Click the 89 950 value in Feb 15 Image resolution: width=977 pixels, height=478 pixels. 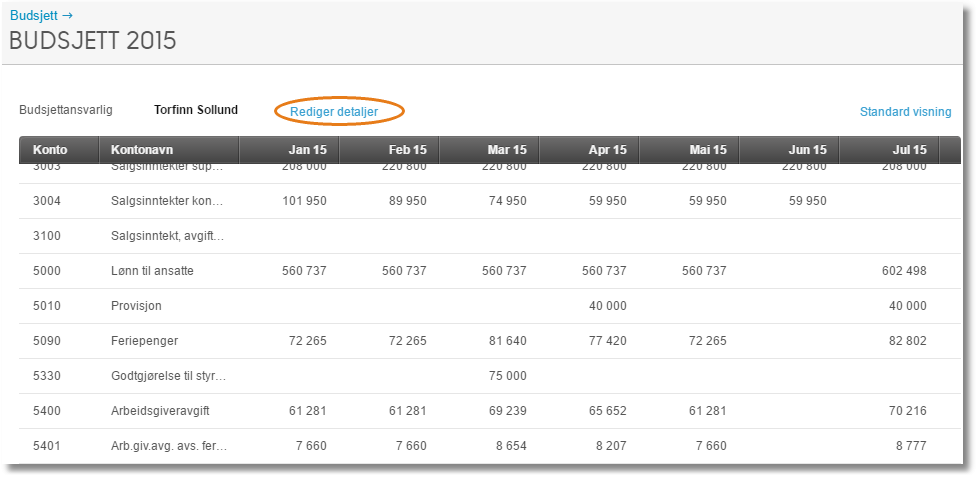(407, 201)
